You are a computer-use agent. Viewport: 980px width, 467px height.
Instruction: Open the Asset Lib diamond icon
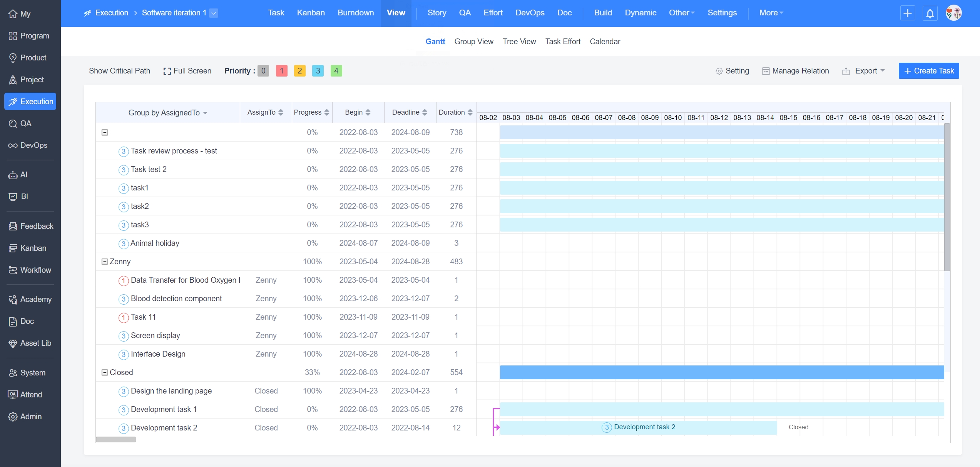[x=13, y=344]
